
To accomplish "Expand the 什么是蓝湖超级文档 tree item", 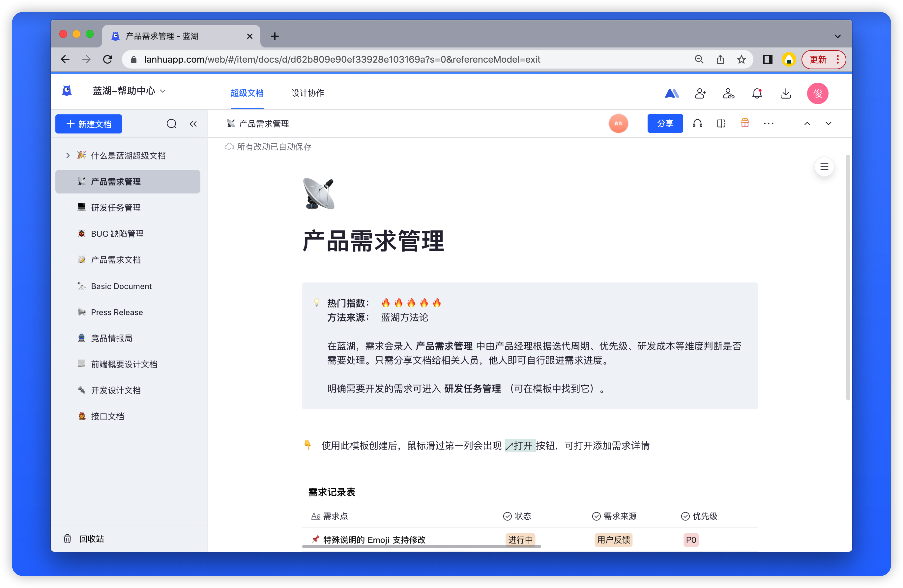I will 68,155.
